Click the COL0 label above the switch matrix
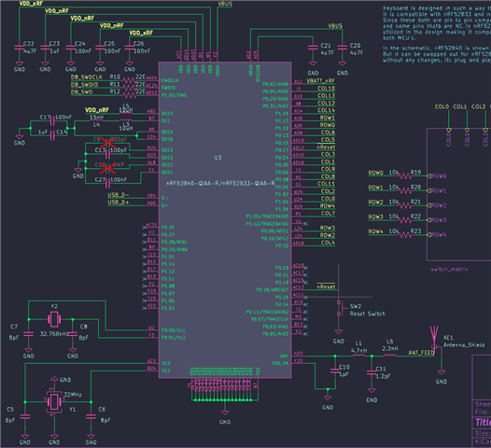The height and width of the screenshot is (448, 491). [x=442, y=106]
